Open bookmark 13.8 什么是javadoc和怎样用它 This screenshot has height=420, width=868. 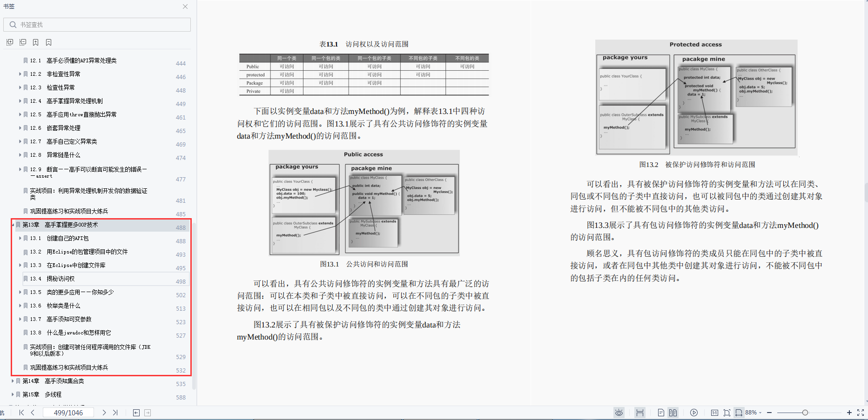pyautogui.click(x=70, y=333)
